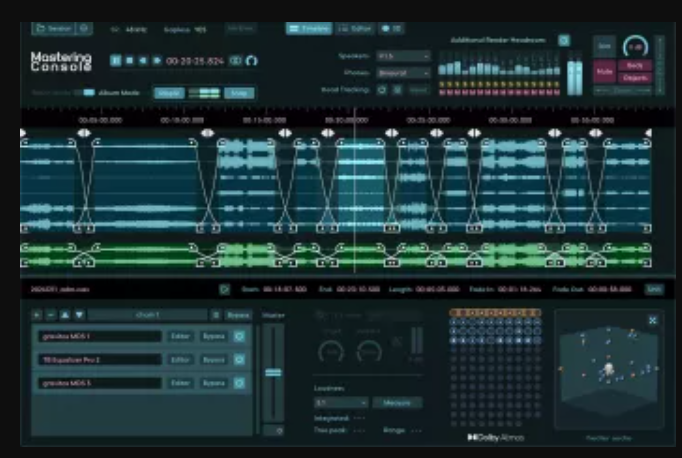Jump back with the rewind transport button
The image size is (682, 458).
point(143,60)
